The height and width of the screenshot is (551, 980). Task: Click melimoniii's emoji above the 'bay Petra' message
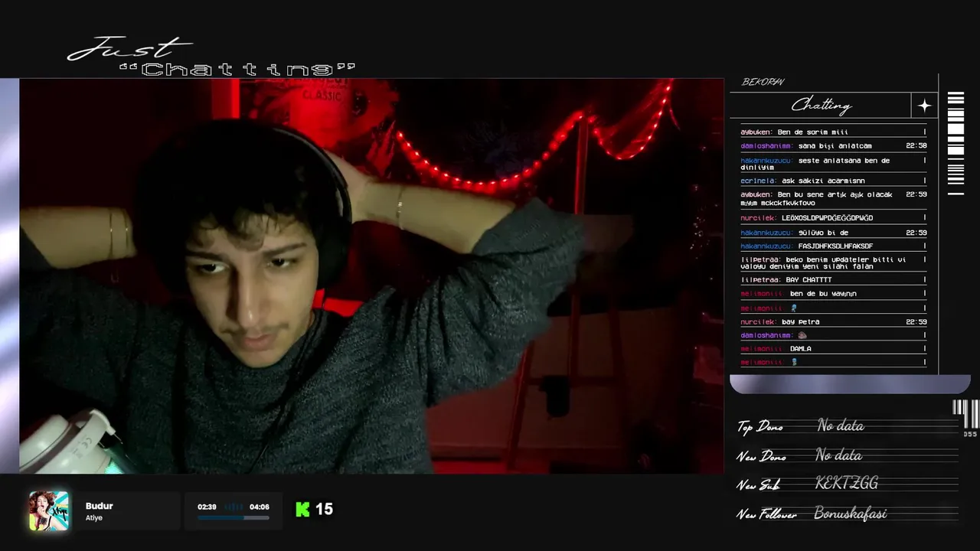pyautogui.click(x=794, y=308)
